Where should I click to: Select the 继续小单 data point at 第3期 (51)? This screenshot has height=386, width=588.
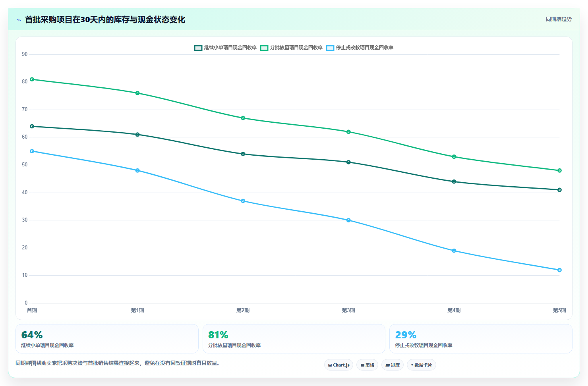(x=348, y=162)
